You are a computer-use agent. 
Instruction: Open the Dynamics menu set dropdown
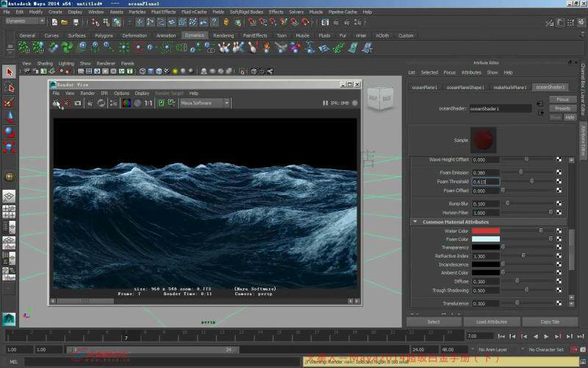pos(25,21)
